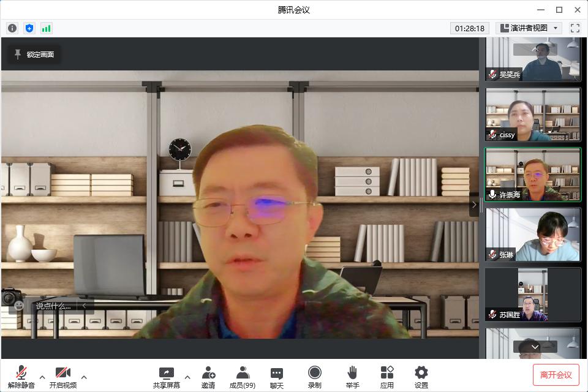Start 录制 recording

pos(314,377)
